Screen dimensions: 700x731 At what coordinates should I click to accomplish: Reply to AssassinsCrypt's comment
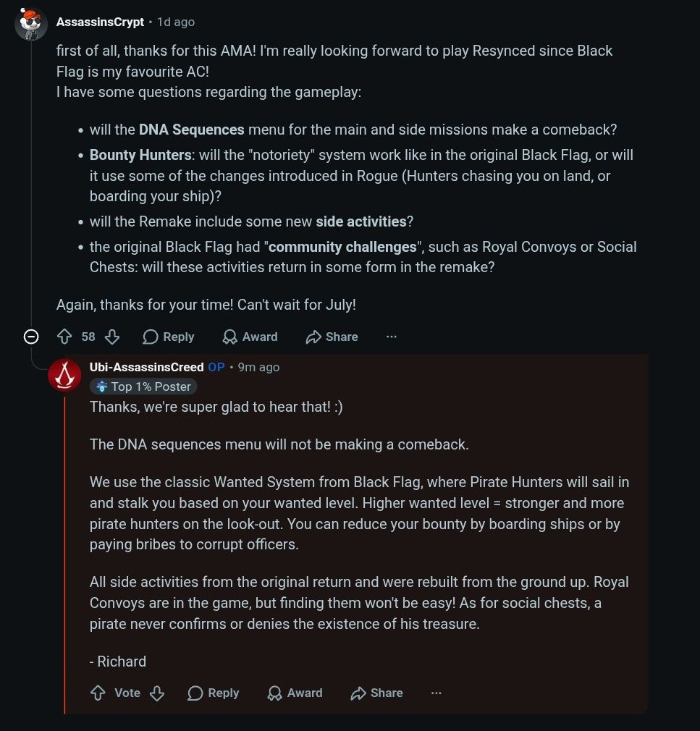click(169, 337)
